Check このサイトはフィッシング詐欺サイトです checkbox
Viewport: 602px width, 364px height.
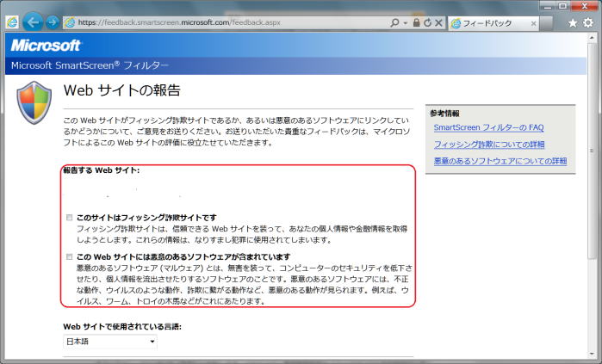pyautogui.click(x=69, y=218)
